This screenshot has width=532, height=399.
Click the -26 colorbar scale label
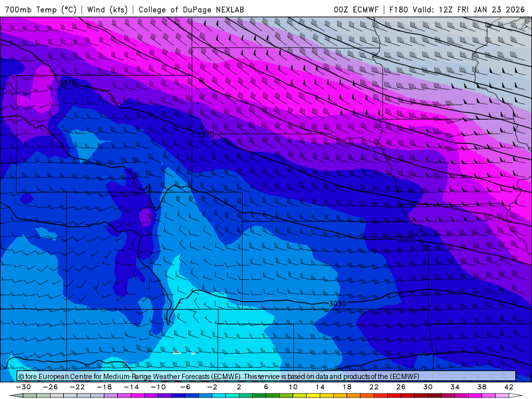[x=51, y=387]
